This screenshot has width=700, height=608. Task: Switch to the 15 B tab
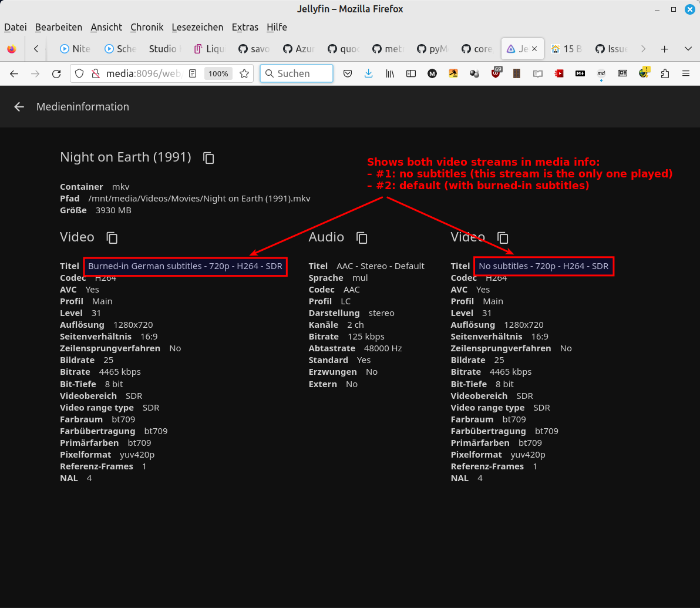click(x=566, y=49)
